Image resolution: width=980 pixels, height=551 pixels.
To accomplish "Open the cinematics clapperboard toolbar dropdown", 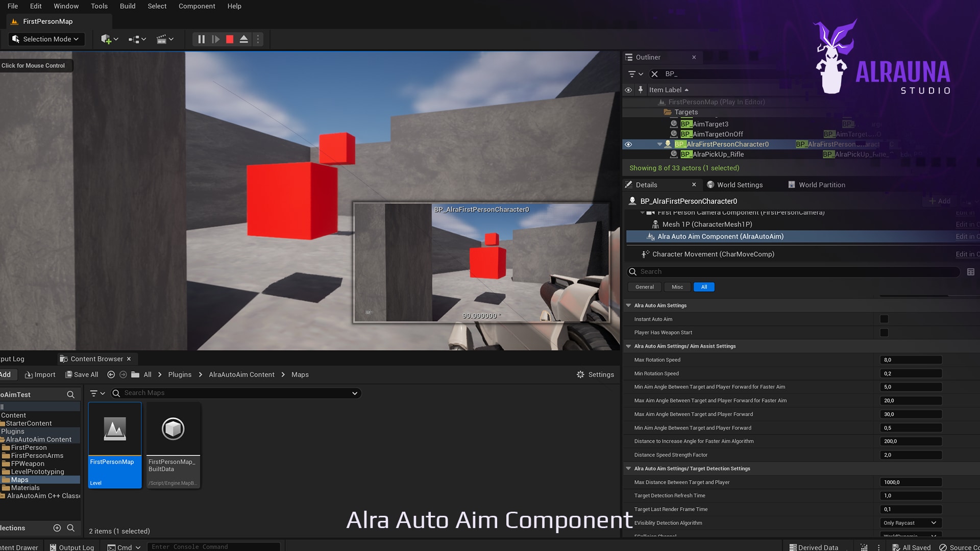I will (165, 39).
